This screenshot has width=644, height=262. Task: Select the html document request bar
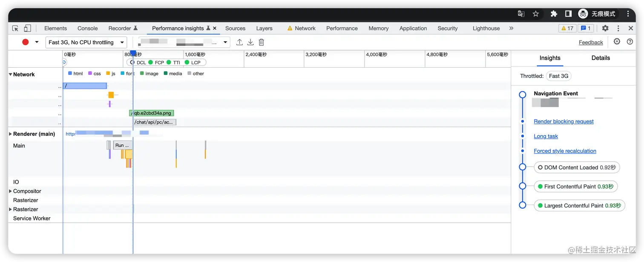click(x=85, y=86)
